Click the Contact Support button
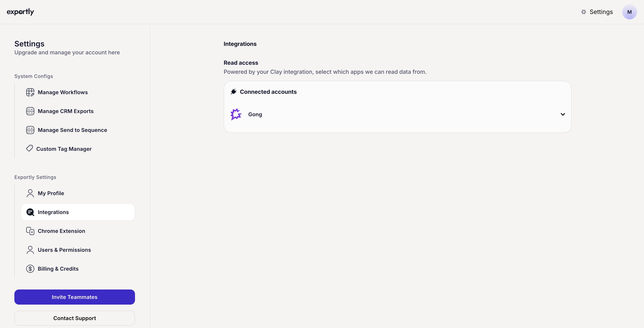This screenshot has width=644, height=328. point(74,318)
